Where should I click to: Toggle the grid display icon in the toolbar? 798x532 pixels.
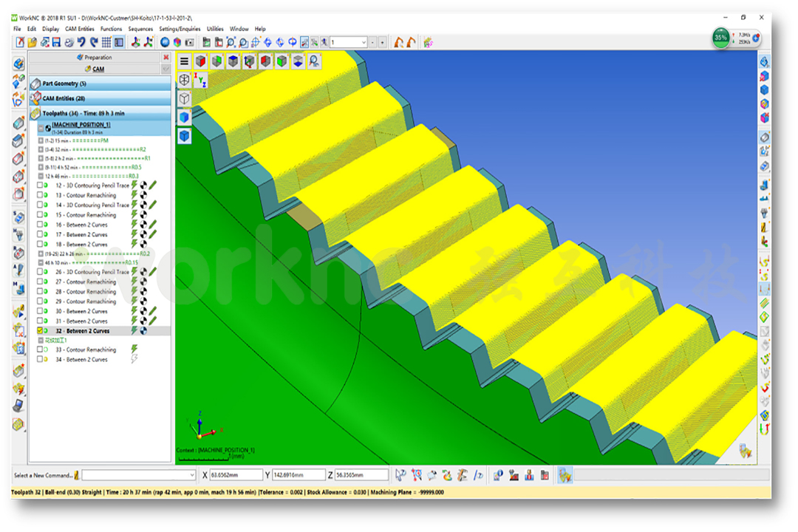pyautogui.click(x=106, y=42)
